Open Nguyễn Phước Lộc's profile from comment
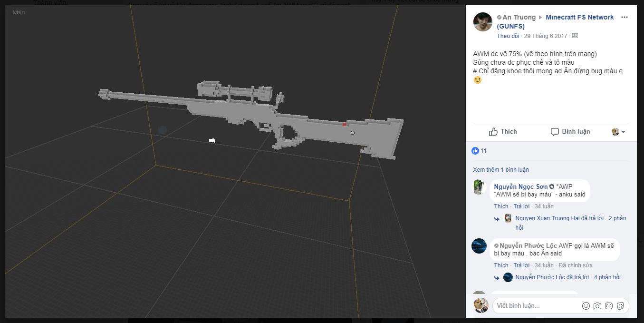This screenshot has height=323, width=644. [528, 245]
